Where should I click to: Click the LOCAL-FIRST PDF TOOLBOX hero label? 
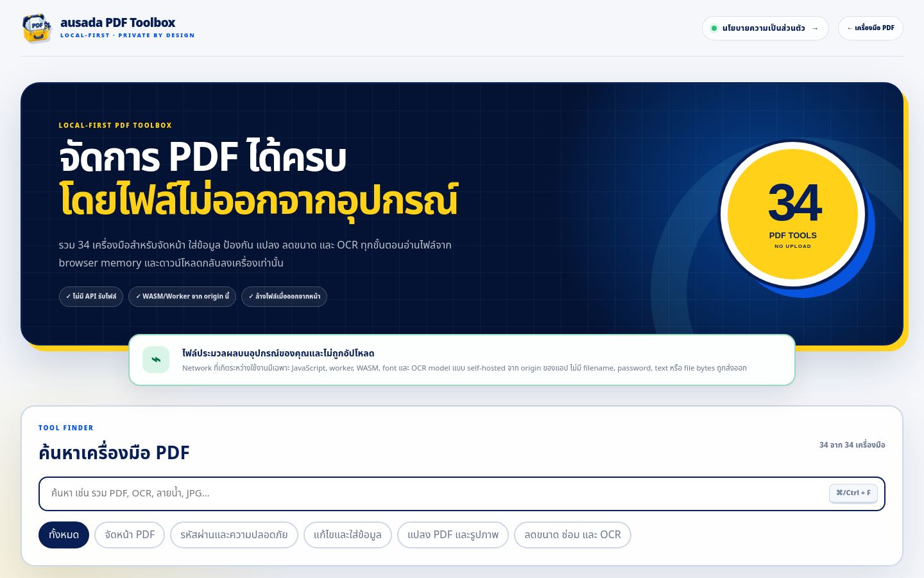tap(116, 125)
